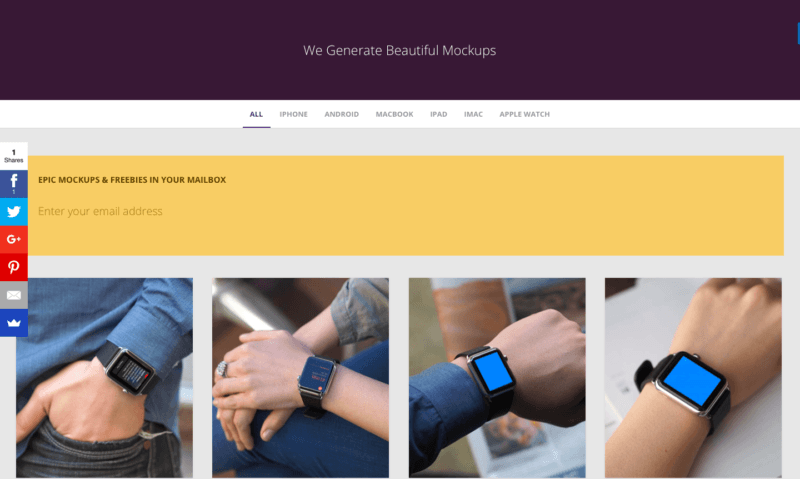Open the woman's clasped hands watch mockup
This screenshot has width=800, height=479.
click(301, 377)
